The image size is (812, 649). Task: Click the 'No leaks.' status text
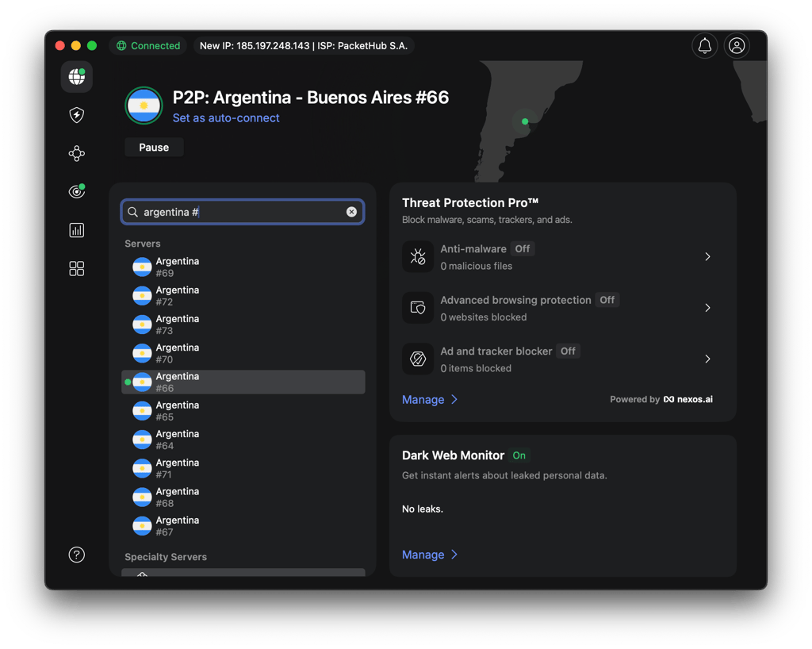[x=423, y=509]
